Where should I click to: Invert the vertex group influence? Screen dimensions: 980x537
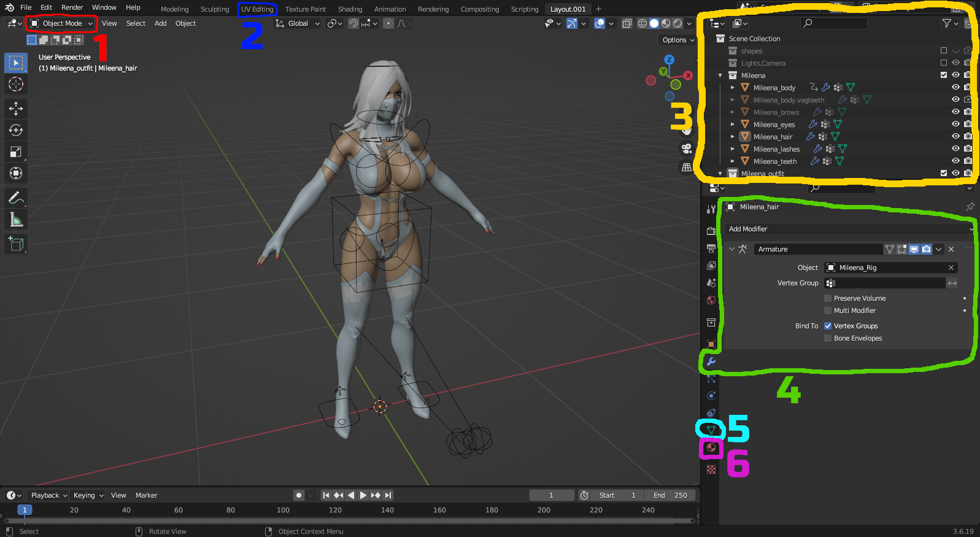[x=952, y=283]
